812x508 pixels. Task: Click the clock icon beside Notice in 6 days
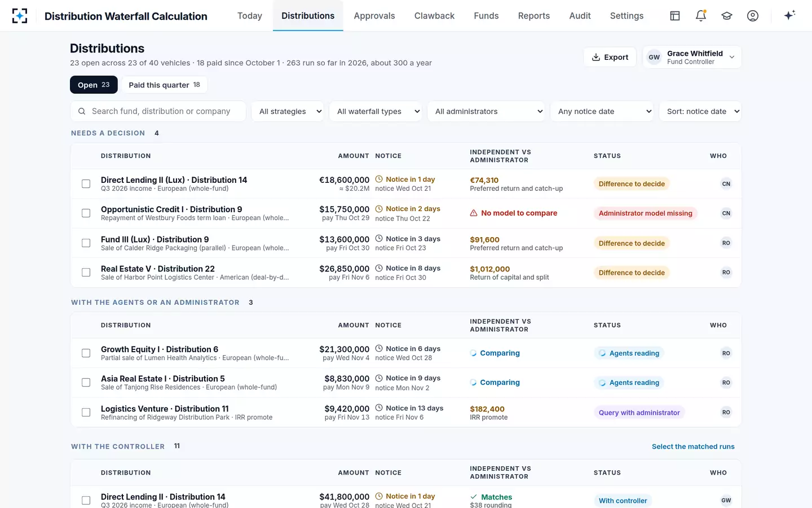point(379,349)
